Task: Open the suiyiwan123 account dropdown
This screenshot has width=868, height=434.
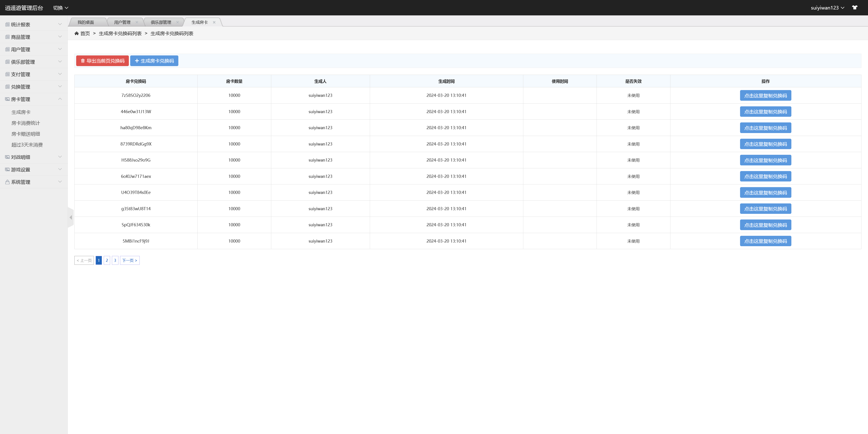Action: click(x=827, y=8)
